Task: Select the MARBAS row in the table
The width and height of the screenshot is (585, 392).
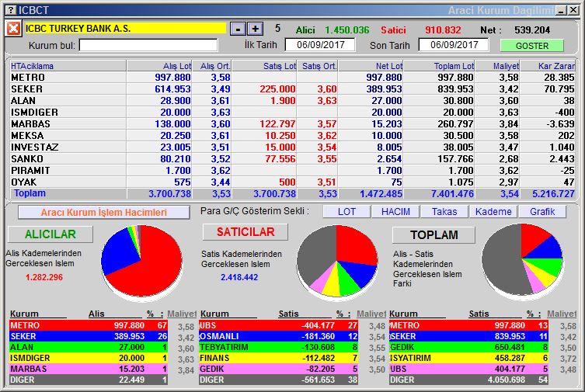Action: 292,123
